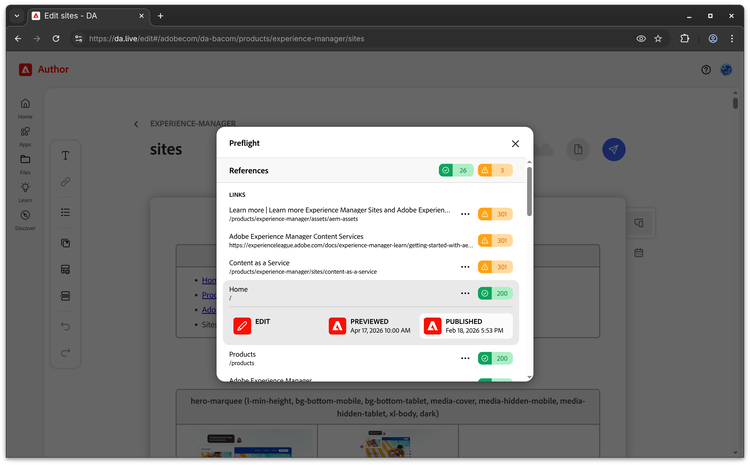Image resolution: width=750 pixels, height=465 pixels.
Task: Select the Home sidebar icon
Action: point(25,104)
